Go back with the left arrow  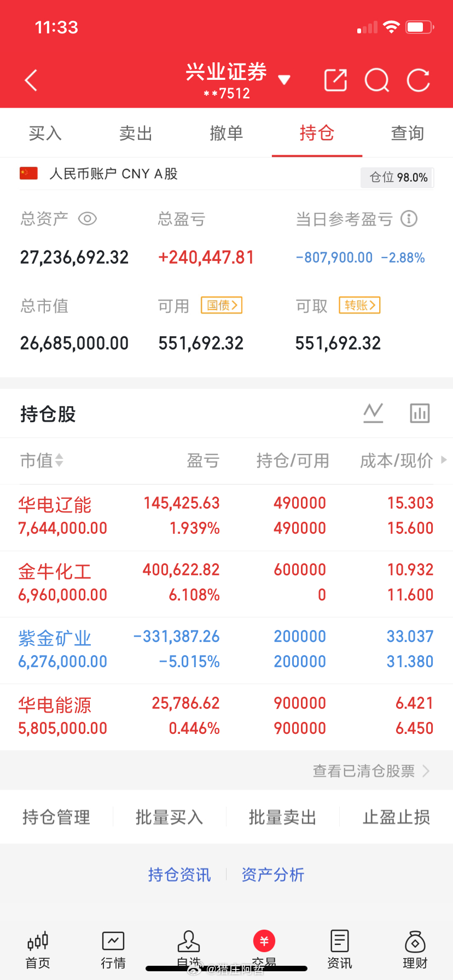click(x=31, y=80)
